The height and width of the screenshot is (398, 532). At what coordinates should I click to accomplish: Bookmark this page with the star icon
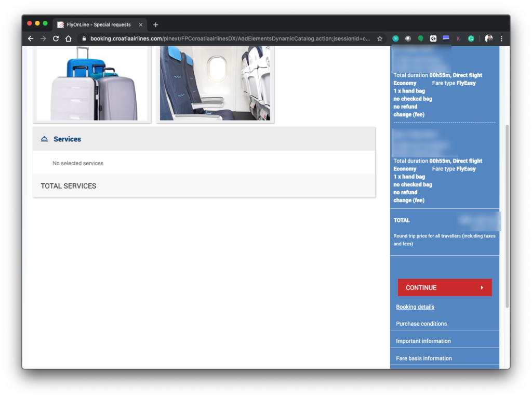(x=380, y=38)
